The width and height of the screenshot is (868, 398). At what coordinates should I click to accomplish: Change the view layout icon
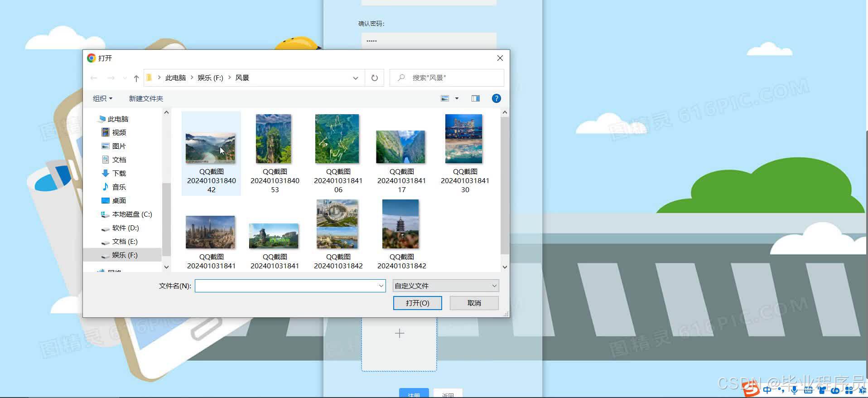coord(445,98)
